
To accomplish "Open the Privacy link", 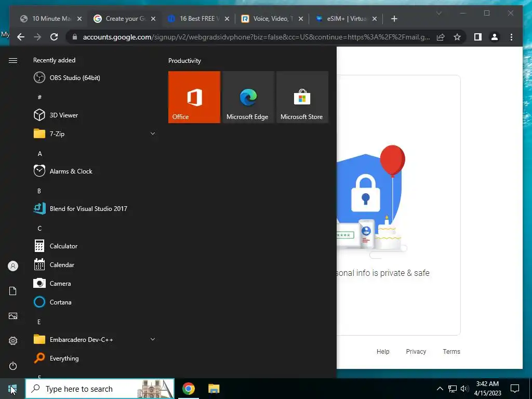I will click(416, 352).
